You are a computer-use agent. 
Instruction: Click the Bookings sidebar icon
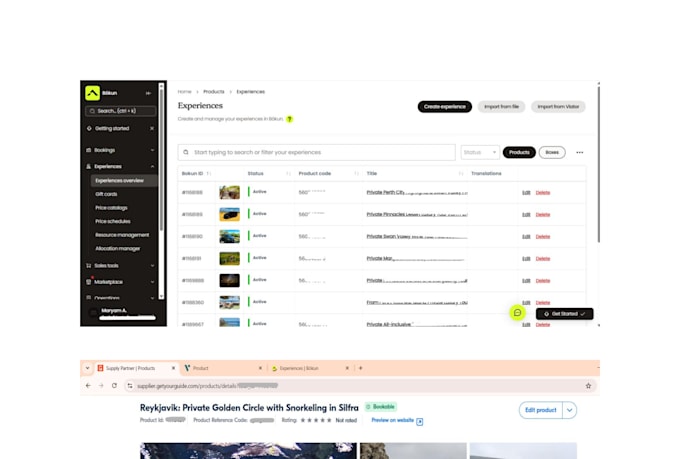tap(88, 150)
